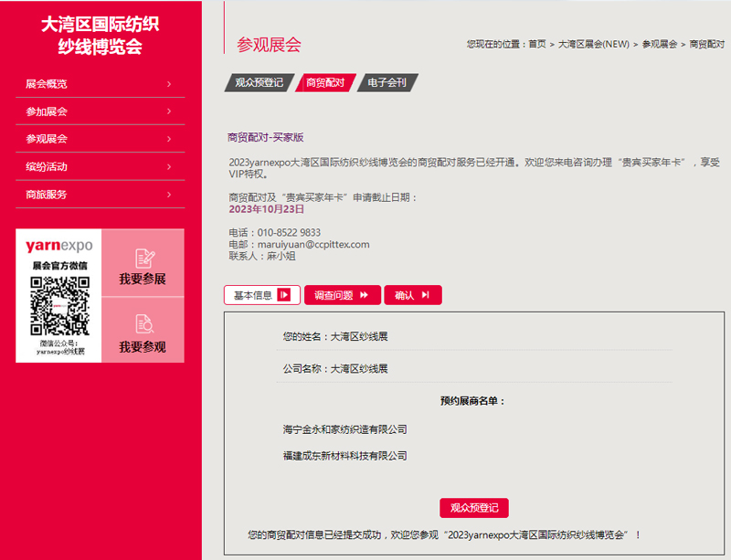
Task: Expand the 参观展会 sidebar menu
Action: [101, 139]
